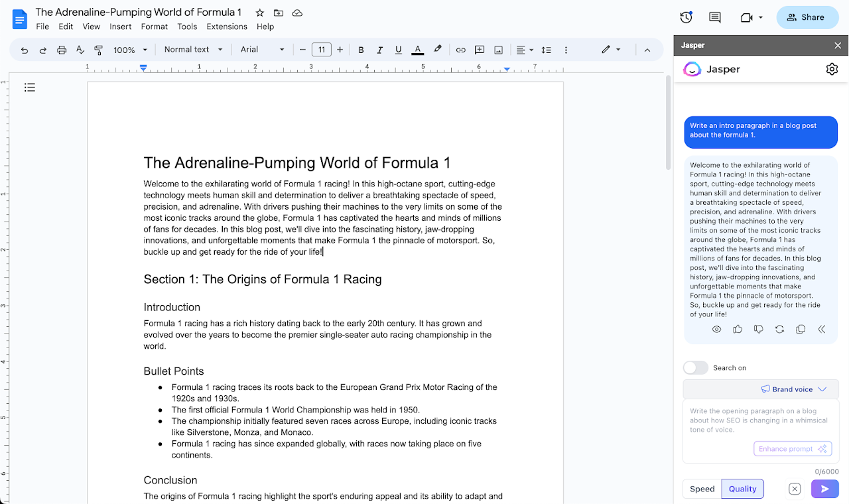Open the File menu
Viewport: 849px width, 504px height.
42,27
